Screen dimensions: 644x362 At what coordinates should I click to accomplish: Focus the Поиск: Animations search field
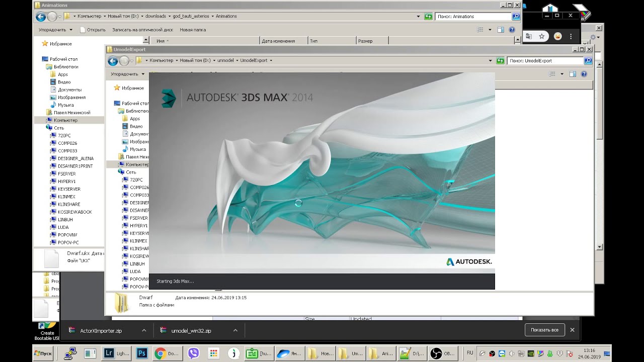(x=473, y=17)
